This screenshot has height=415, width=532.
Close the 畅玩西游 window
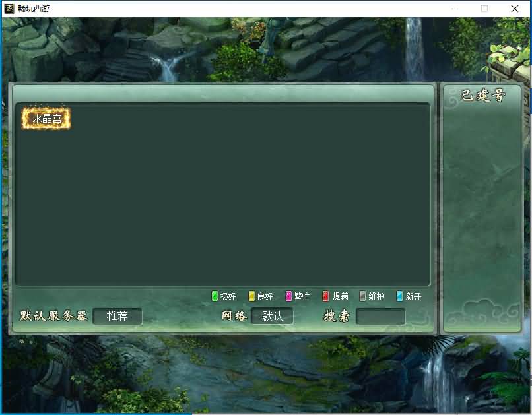515,9
